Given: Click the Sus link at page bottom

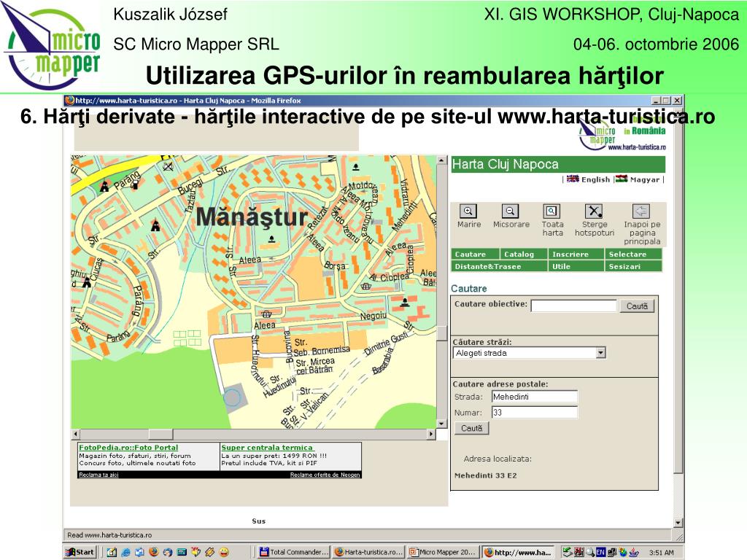Looking at the screenshot, I should (x=259, y=521).
